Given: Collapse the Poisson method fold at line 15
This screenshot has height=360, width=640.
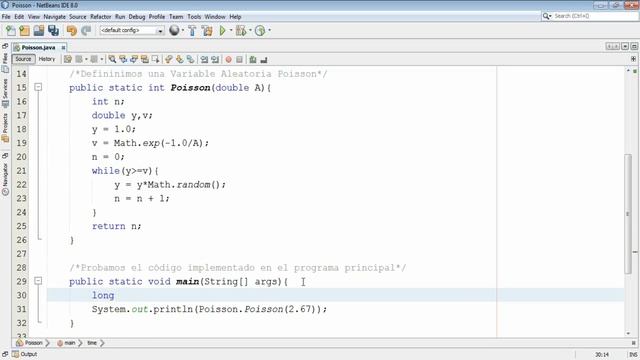Looking at the screenshot, I should tap(38, 87).
